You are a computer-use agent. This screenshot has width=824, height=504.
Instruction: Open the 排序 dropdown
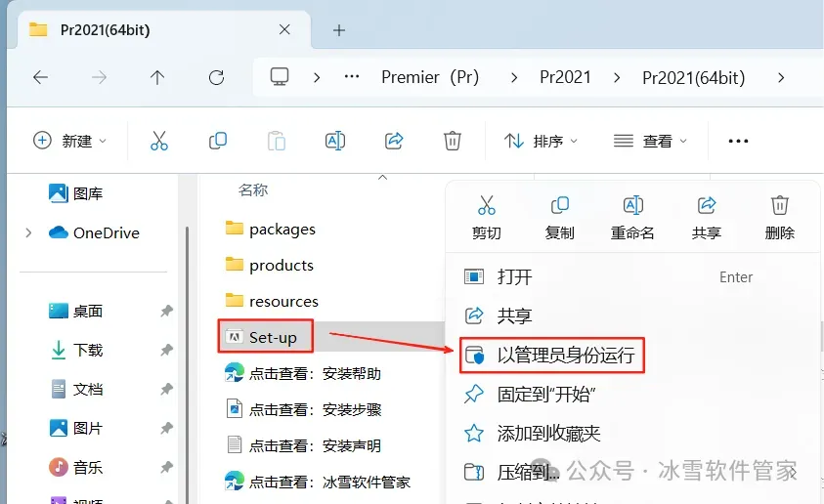click(541, 141)
